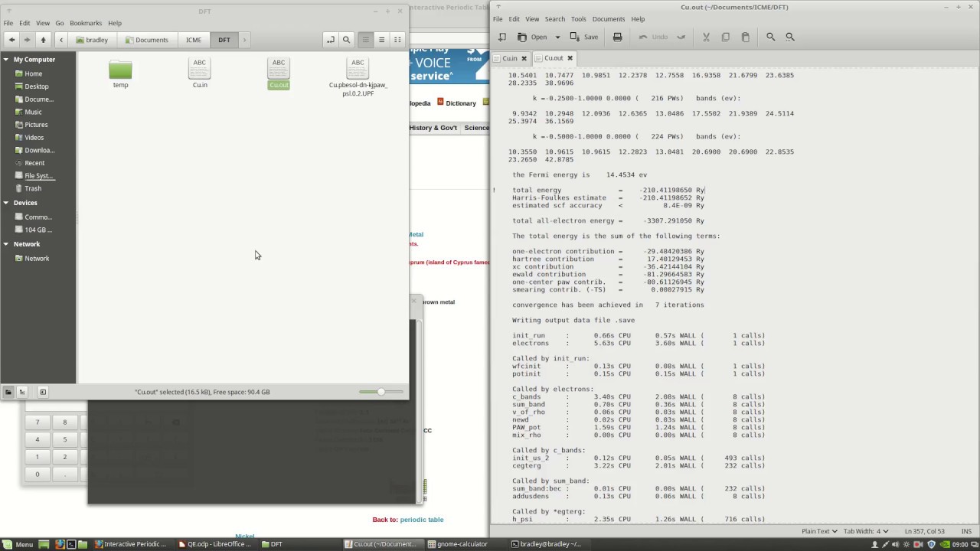Image resolution: width=980 pixels, height=551 pixels.
Task: Open find and replace
Action: [x=790, y=37]
